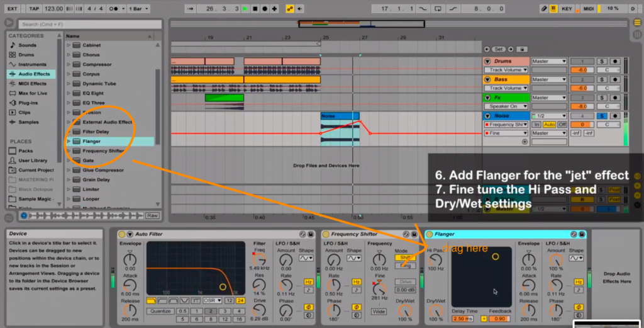Viewport: 644px width, 328px height.
Task: Toggle Flanger device activator
Action: click(429, 234)
